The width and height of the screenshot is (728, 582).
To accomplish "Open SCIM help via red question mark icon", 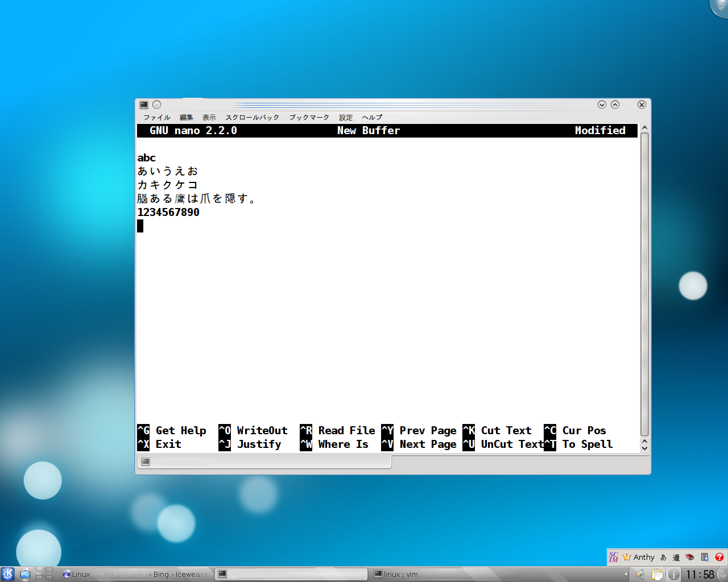I will point(719,557).
